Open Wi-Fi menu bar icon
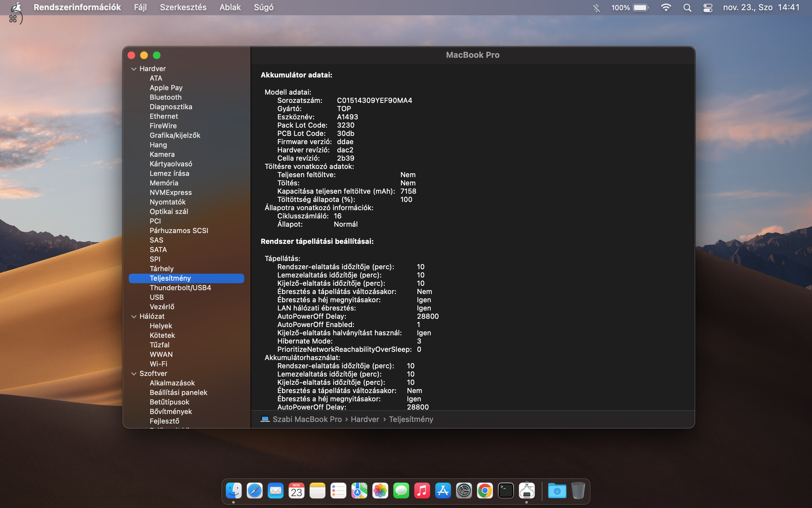This screenshot has width=812, height=508. [666, 7]
